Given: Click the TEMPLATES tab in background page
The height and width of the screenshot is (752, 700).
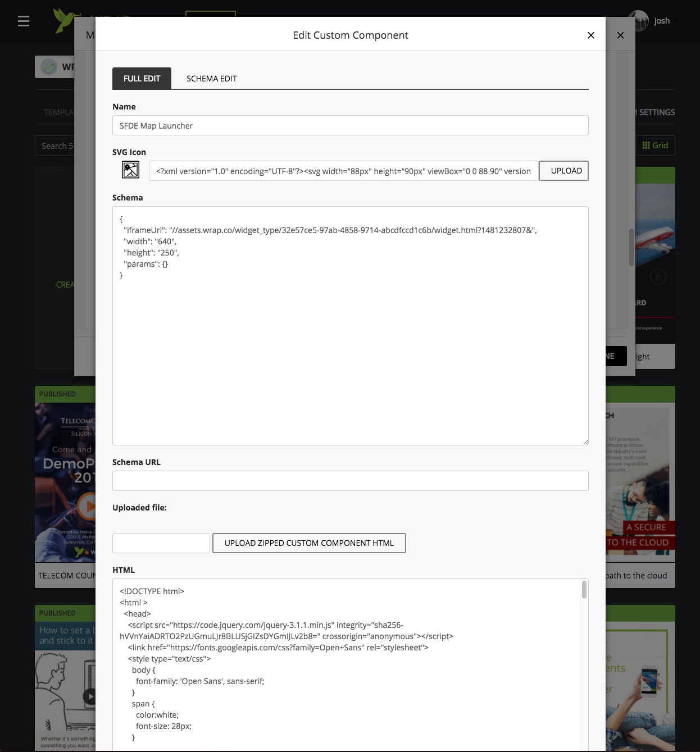Looking at the screenshot, I should tap(59, 112).
